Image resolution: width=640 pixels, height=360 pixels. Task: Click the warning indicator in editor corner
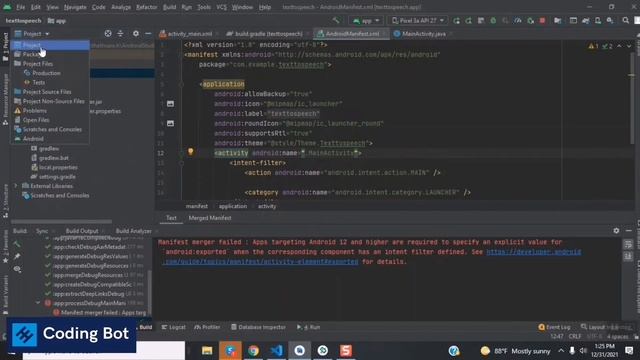[x=593, y=46]
